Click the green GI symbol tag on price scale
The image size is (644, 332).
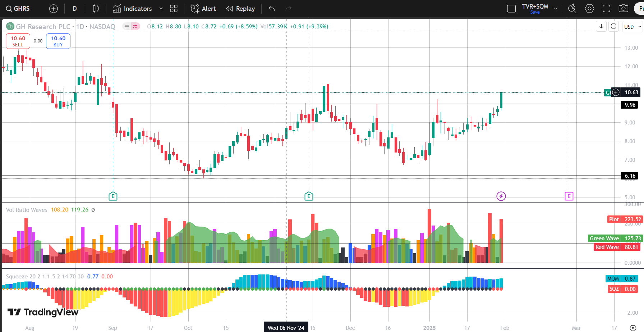[608, 92]
